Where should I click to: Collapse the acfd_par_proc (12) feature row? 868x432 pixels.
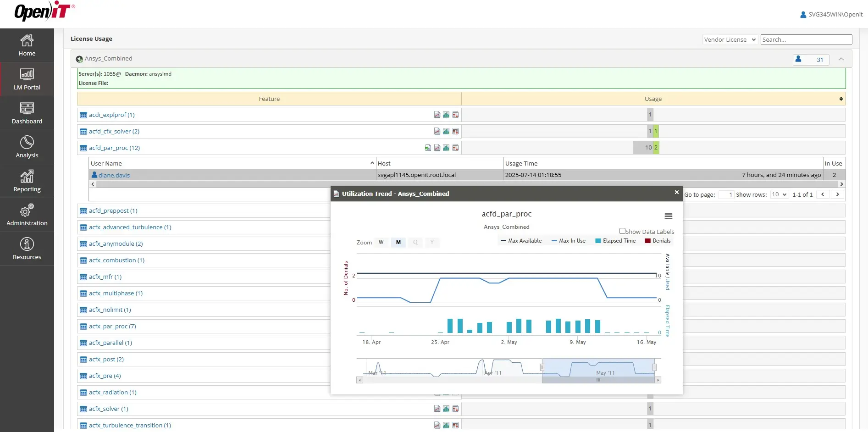tap(114, 148)
